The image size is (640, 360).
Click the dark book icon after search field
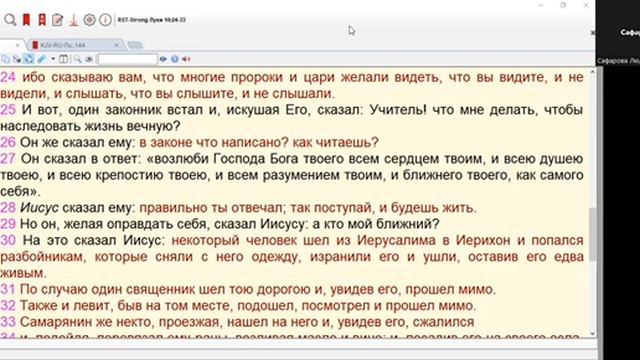coord(163,59)
